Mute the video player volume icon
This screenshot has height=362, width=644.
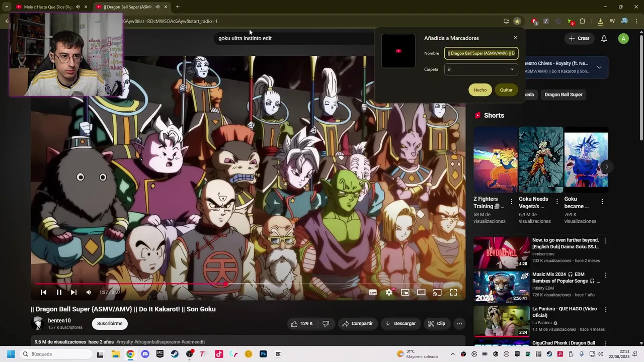tap(89, 292)
